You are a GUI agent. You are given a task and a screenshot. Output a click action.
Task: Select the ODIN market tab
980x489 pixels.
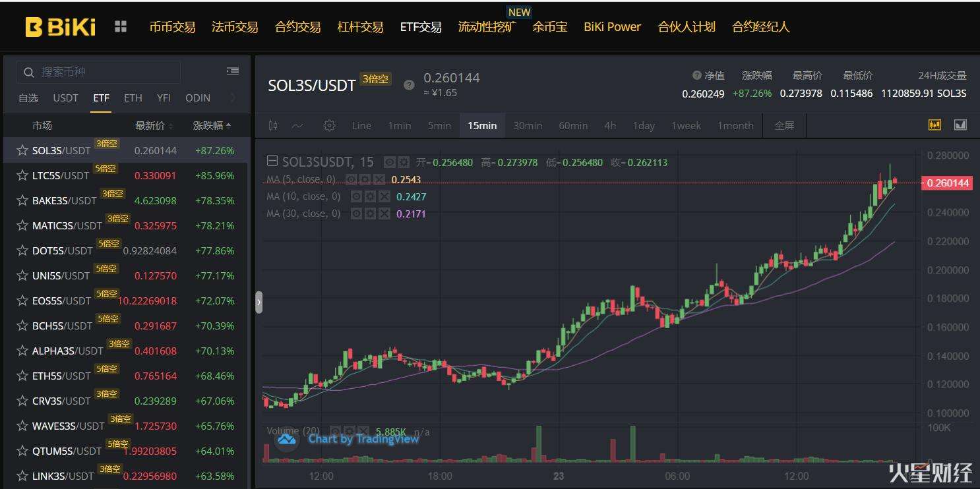(198, 98)
